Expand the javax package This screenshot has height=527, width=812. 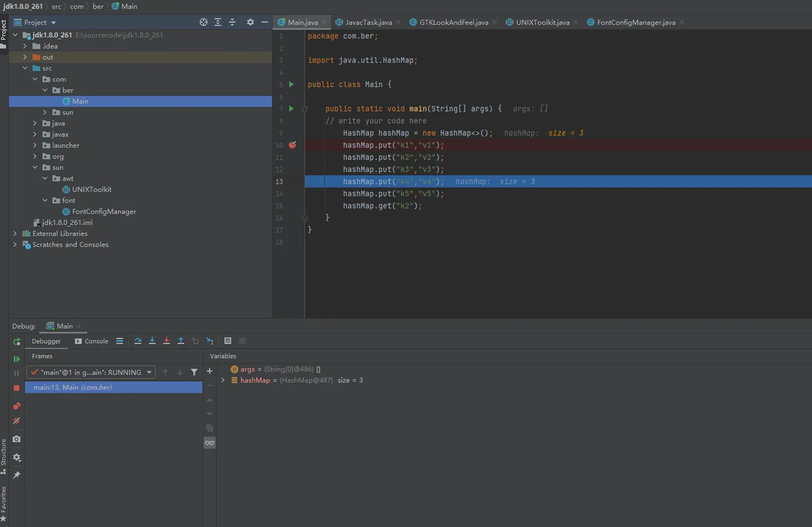(35, 135)
